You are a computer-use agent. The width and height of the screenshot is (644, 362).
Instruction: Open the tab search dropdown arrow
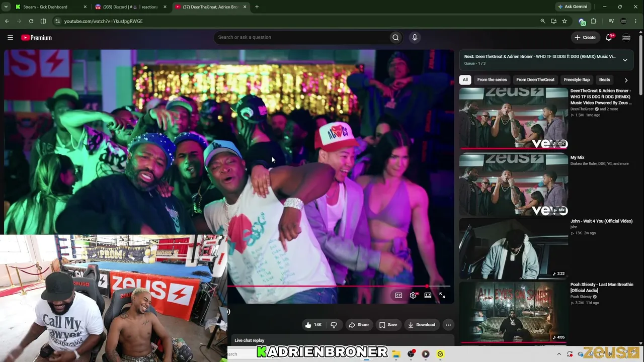click(x=6, y=7)
